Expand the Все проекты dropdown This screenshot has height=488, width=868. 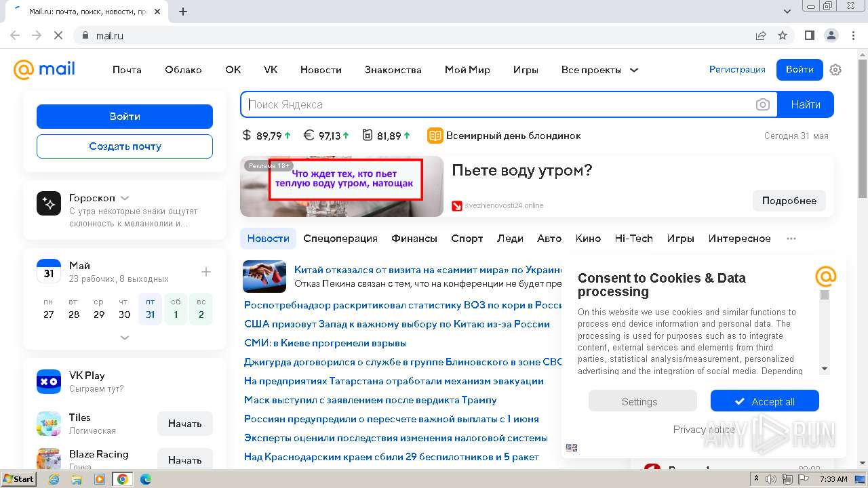point(600,70)
